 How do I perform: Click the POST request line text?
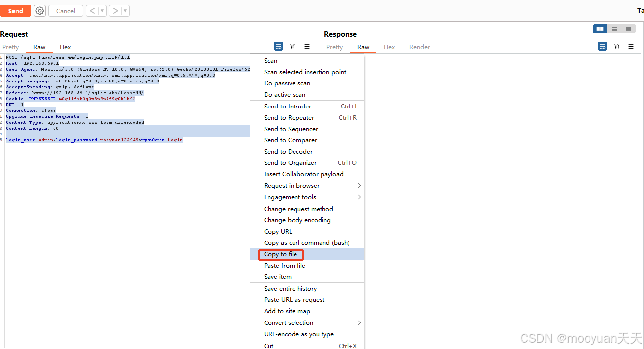tap(68, 57)
